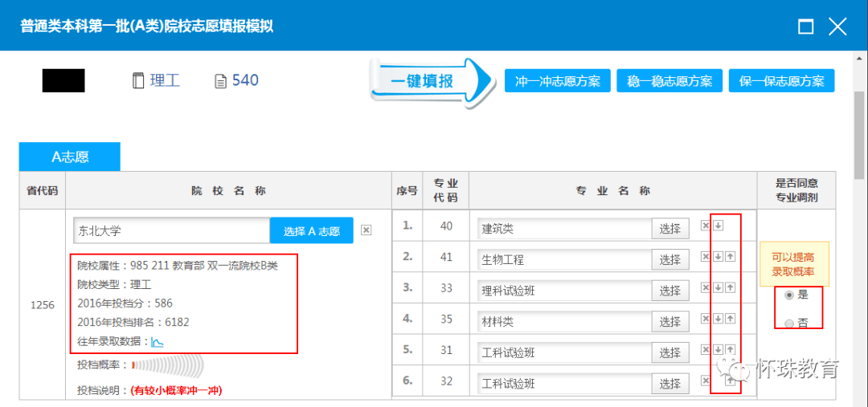
Task: Click the province code 1256 cell
Action: [42, 305]
